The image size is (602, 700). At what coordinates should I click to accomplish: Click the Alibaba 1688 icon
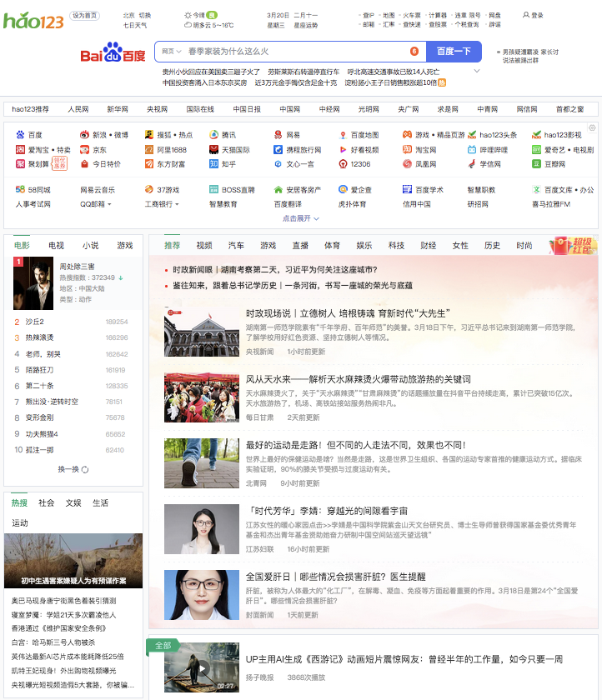click(x=149, y=150)
